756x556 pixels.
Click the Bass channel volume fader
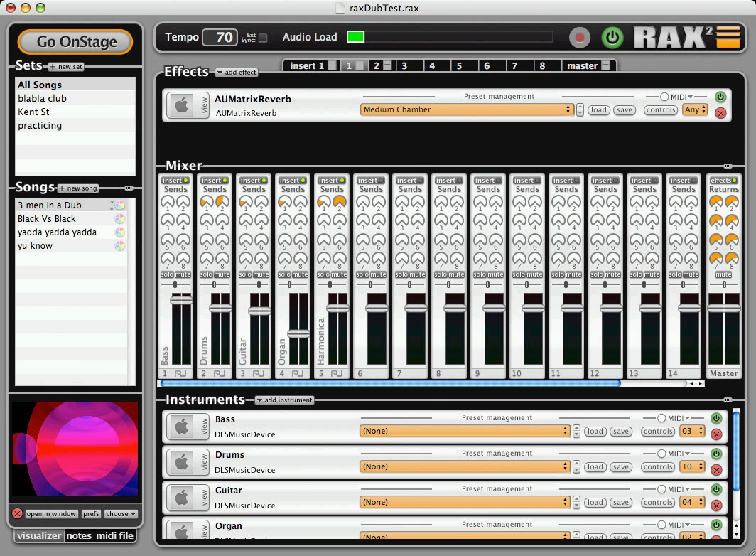point(182,300)
